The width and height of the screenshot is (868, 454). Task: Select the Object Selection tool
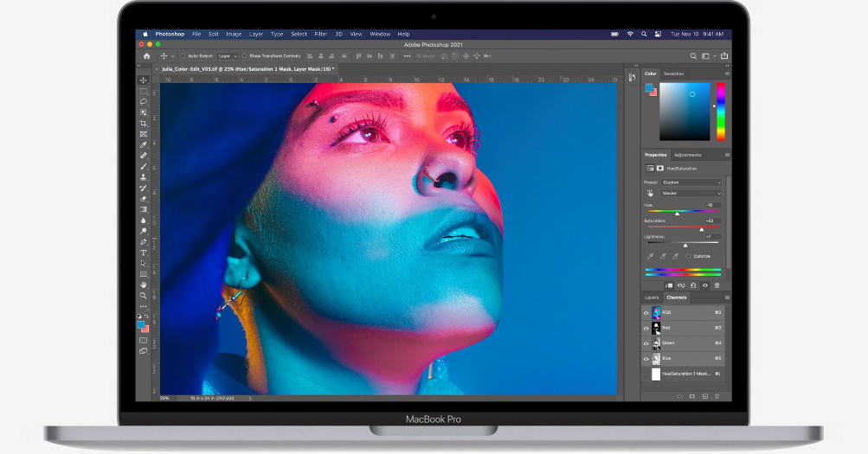144,112
